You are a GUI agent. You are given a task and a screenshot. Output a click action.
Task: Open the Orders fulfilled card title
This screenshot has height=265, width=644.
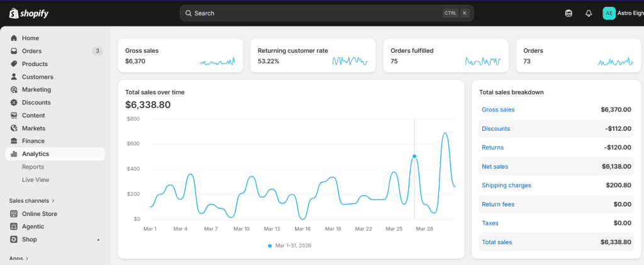(412, 51)
